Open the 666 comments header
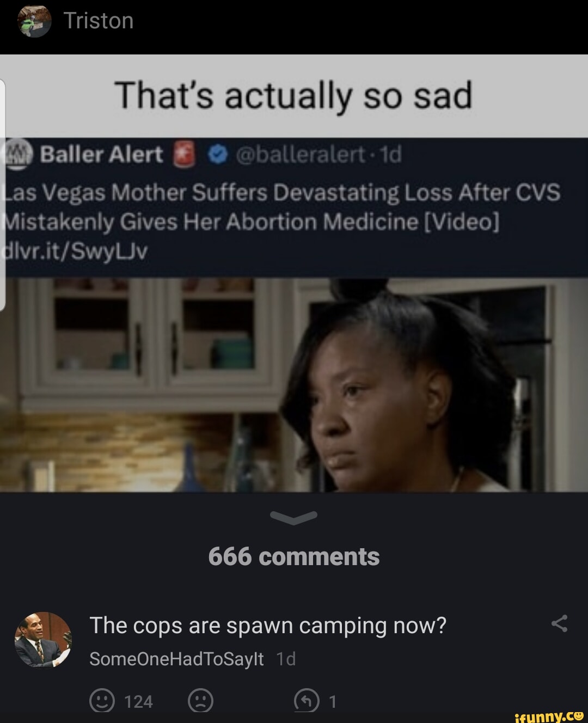The height and width of the screenshot is (723, 588). tap(294, 556)
